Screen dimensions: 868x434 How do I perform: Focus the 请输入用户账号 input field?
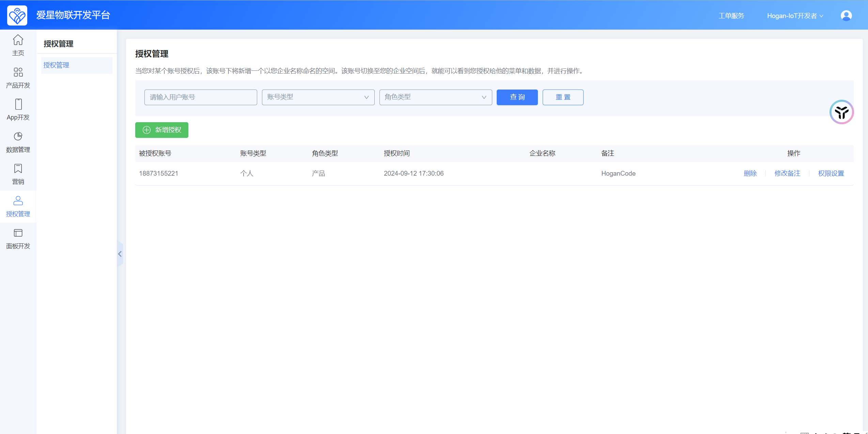201,97
